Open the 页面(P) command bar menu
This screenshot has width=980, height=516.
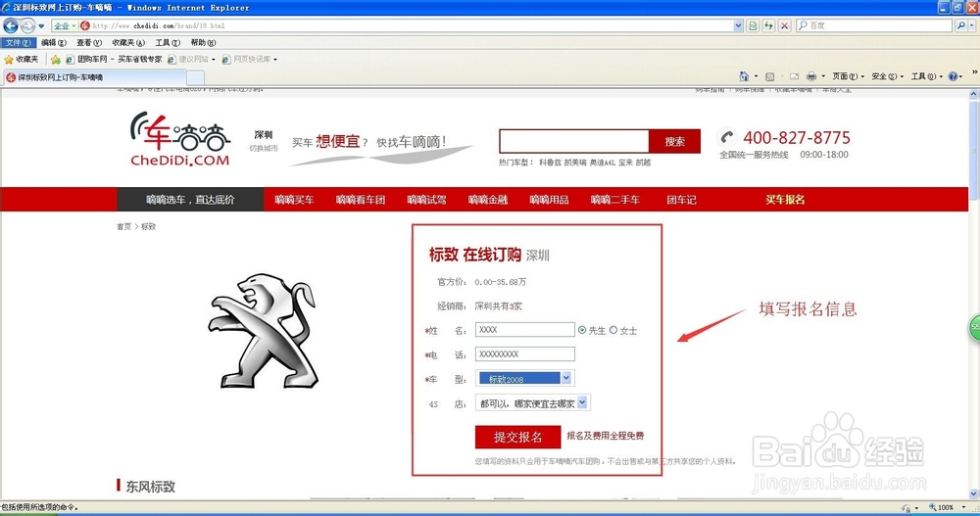click(x=848, y=76)
